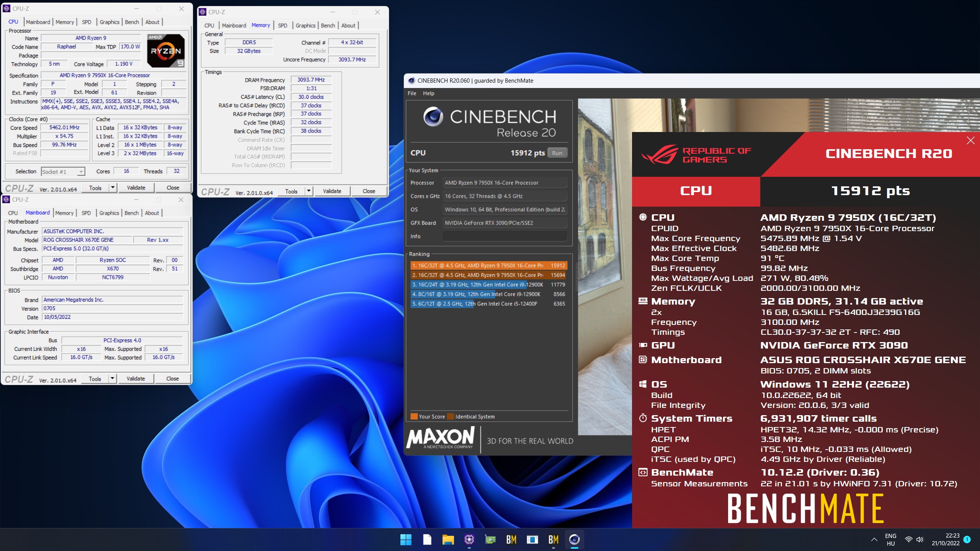Viewport: 980px width, 551px height.
Task: Open File Explorer folder icon in taskbar
Action: (448, 540)
